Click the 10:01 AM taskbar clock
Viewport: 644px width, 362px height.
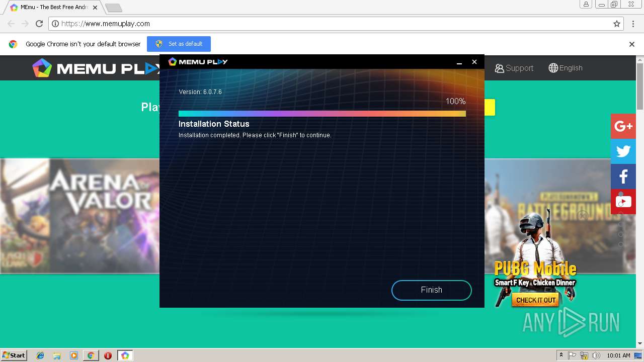618,355
